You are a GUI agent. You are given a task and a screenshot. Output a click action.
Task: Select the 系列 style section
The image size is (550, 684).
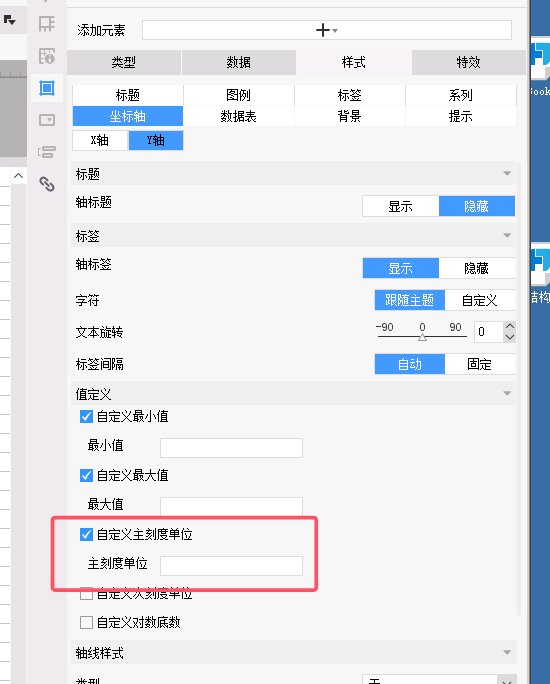point(461,95)
